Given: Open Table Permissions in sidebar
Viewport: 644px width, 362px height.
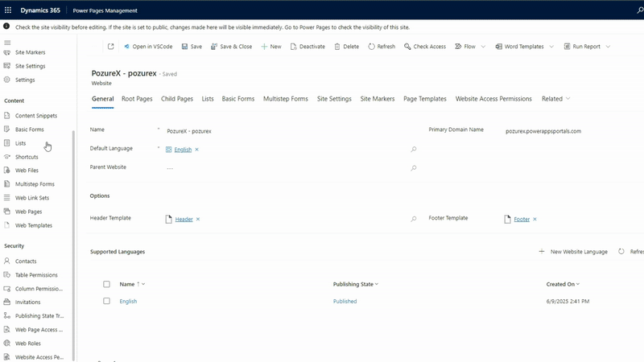Looking at the screenshot, I should [x=36, y=275].
